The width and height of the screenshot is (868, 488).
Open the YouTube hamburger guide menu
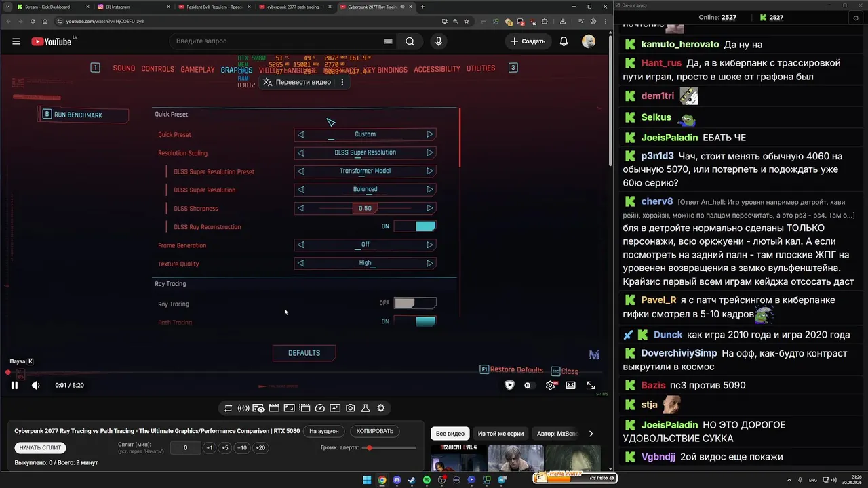click(16, 41)
